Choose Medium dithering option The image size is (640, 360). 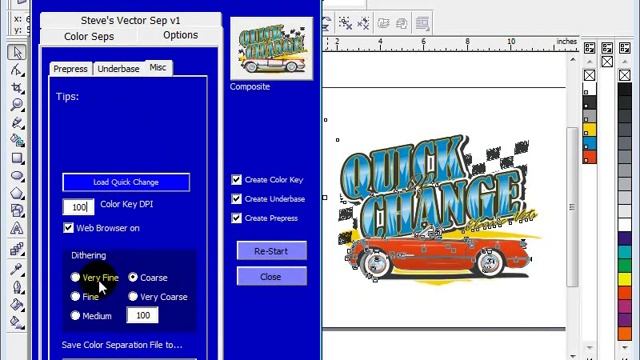(75, 316)
